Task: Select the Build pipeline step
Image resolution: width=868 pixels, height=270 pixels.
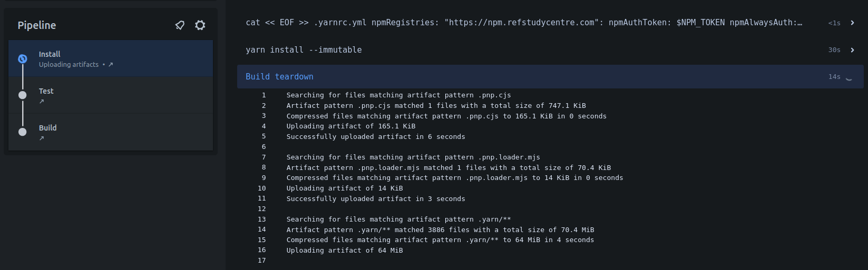Action: pyautogui.click(x=111, y=132)
